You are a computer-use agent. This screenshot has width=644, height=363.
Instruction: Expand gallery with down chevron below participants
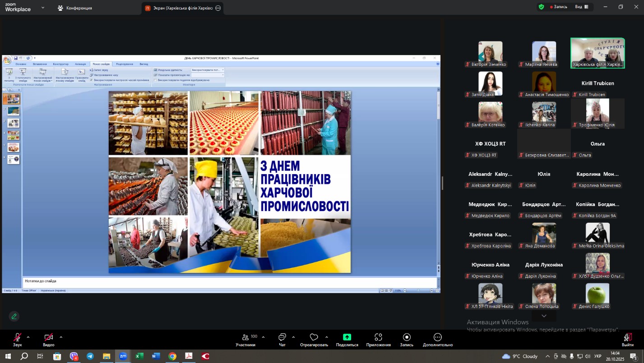tap(544, 316)
